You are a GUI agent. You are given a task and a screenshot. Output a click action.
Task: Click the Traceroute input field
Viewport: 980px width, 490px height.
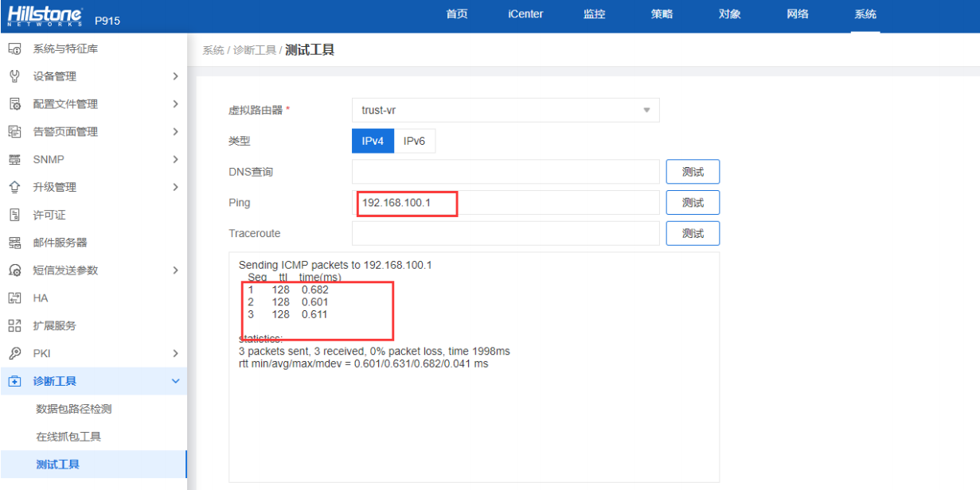[x=506, y=233]
